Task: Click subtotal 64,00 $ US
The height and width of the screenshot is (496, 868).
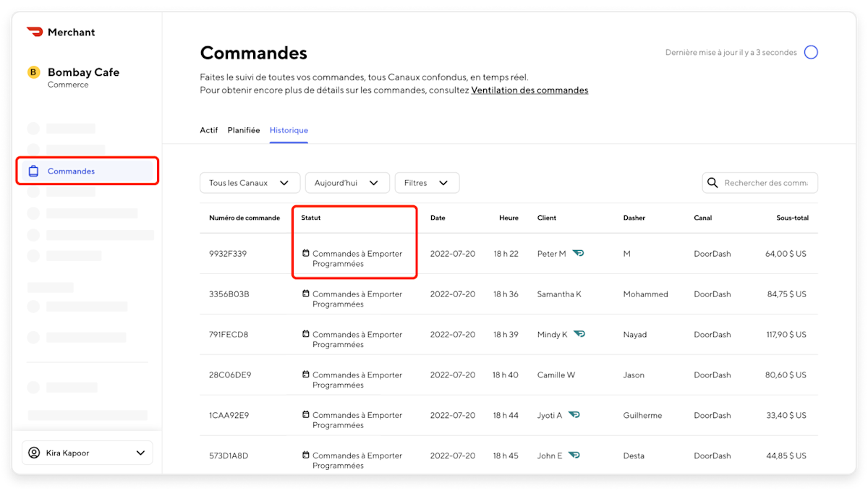Action: click(786, 254)
